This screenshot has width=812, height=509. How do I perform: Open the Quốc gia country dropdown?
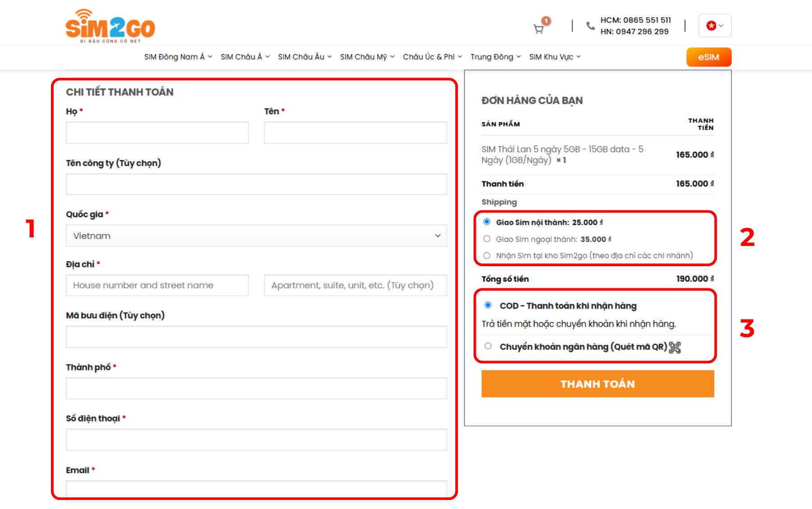256,236
